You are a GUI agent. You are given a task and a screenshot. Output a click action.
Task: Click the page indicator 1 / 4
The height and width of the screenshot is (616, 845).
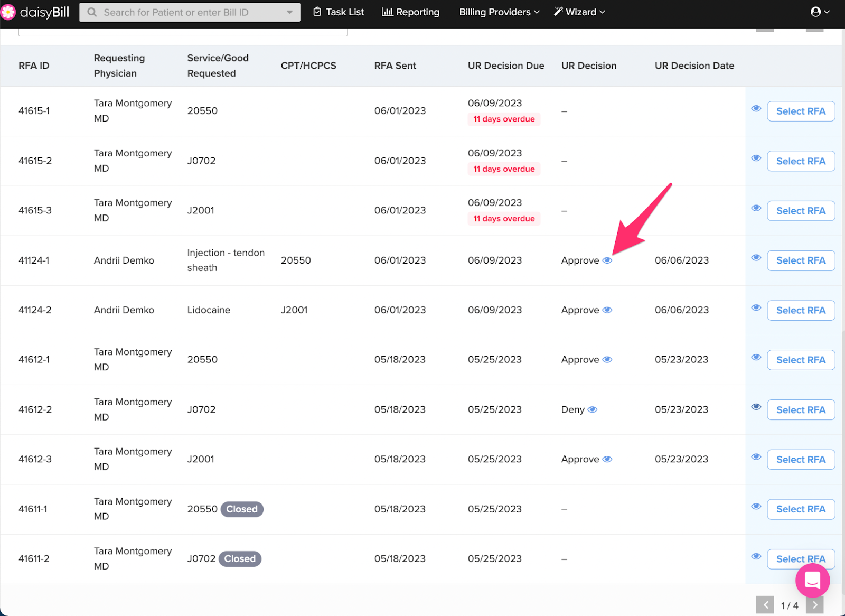[x=790, y=605]
